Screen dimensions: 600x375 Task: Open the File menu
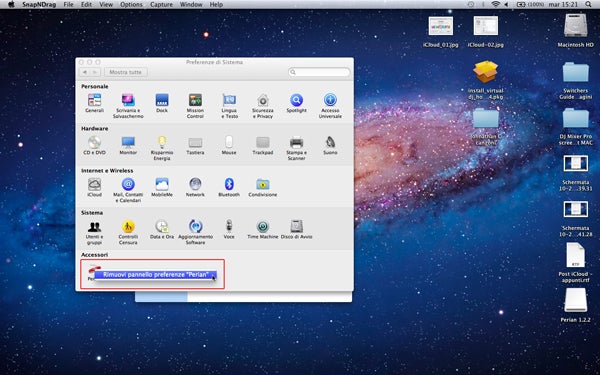(x=68, y=5)
